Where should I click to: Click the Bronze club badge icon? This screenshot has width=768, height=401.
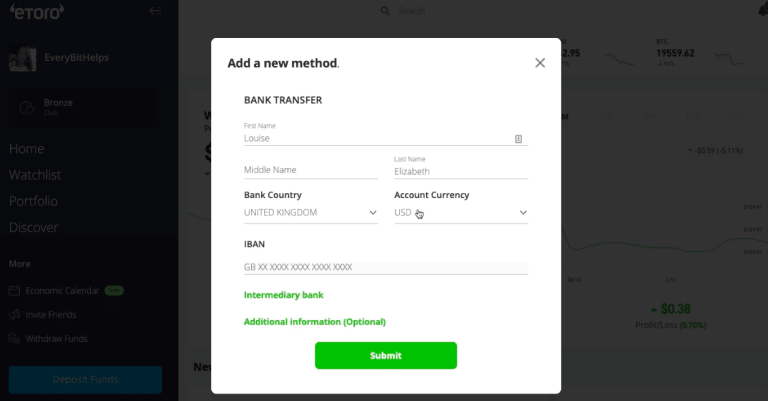coord(25,107)
